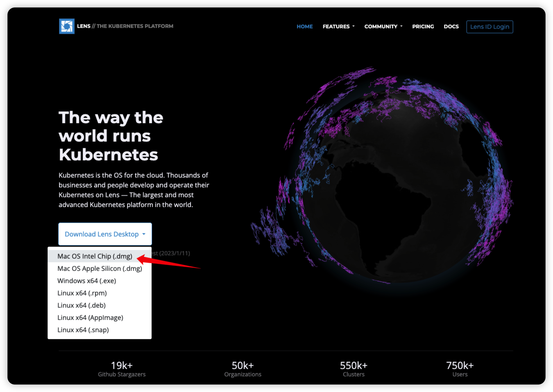This screenshot has height=392, width=553.
Task: Expand the FEATURES dropdown menu
Action: (x=338, y=27)
